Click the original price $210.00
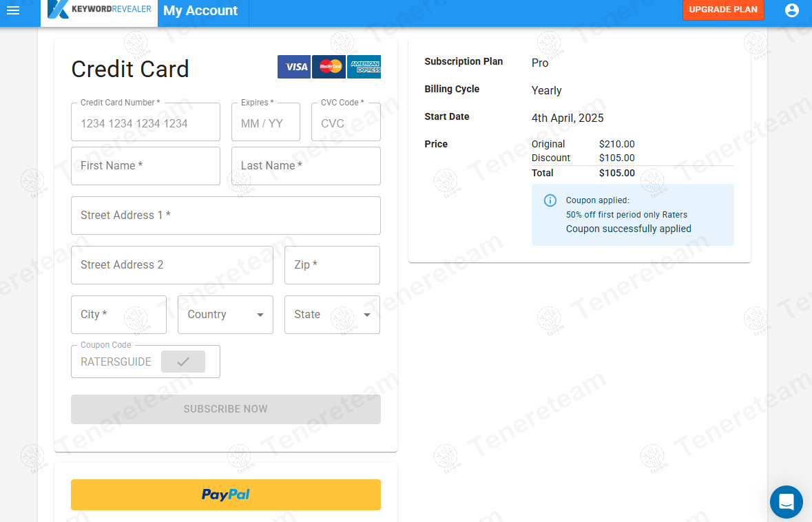 click(617, 144)
